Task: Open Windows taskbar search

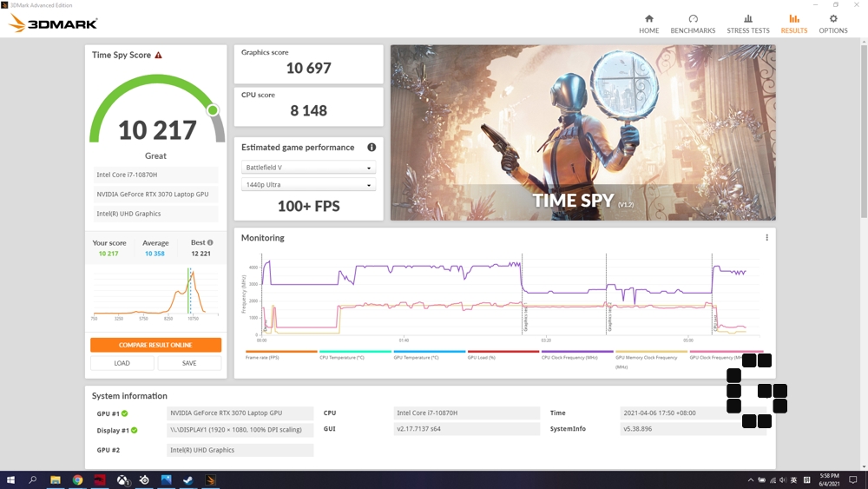Action: [33, 479]
